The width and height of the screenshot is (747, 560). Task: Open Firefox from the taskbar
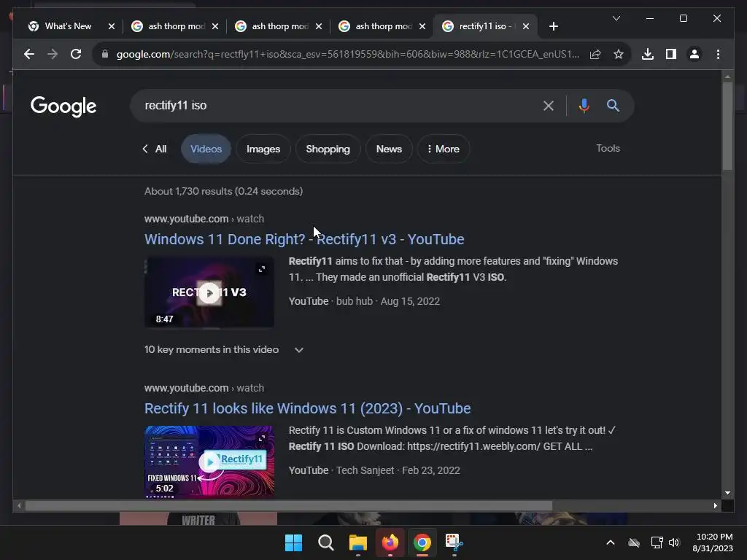390,542
